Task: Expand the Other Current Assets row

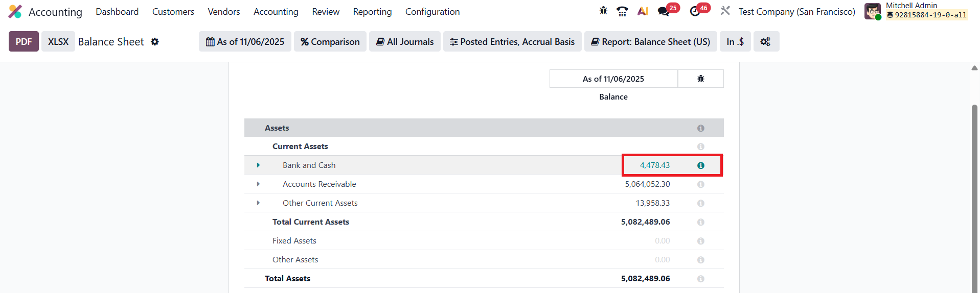Action: click(x=258, y=203)
